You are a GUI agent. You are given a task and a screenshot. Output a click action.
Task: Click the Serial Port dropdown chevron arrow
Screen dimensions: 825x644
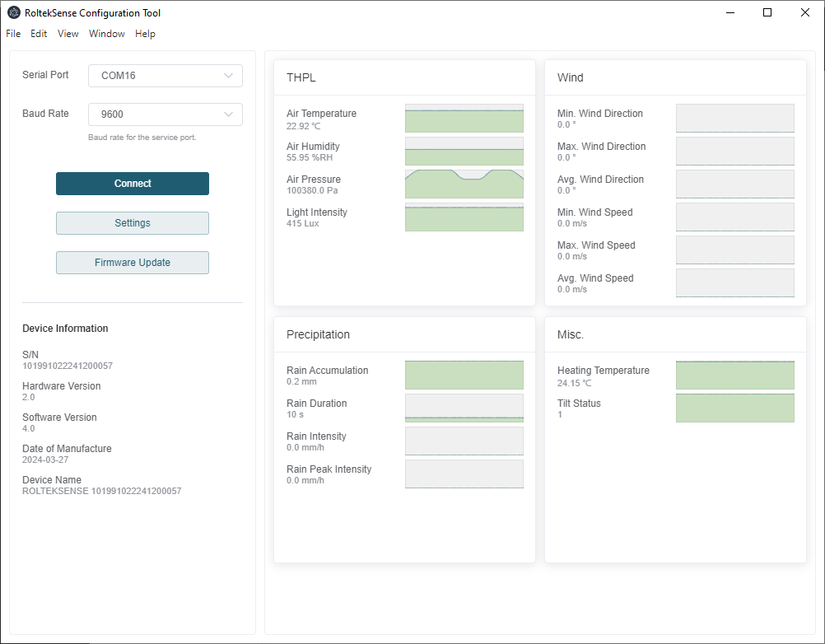pyautogui.click(x=228, y=76)
